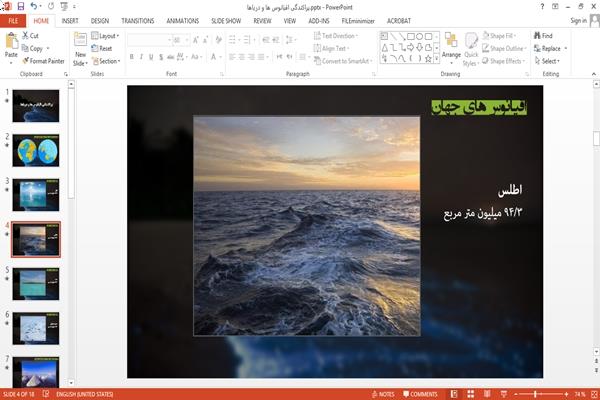The image size is (600, 400).
Task: Click the Save icon in quick access toolbar
Action: [x=21, y=6]
